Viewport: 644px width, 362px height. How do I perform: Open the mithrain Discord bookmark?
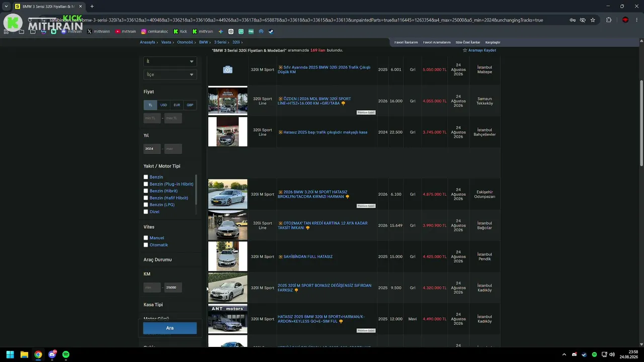pyautogui.click(x=71, y=31)
